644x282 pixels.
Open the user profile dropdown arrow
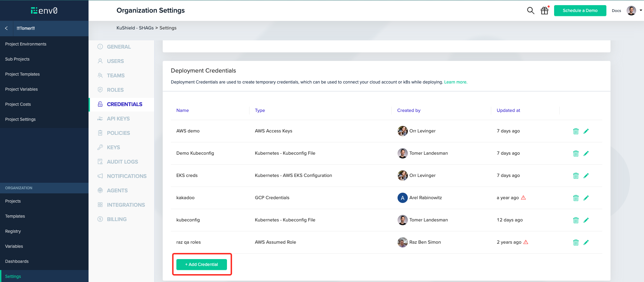pos(641,10)
